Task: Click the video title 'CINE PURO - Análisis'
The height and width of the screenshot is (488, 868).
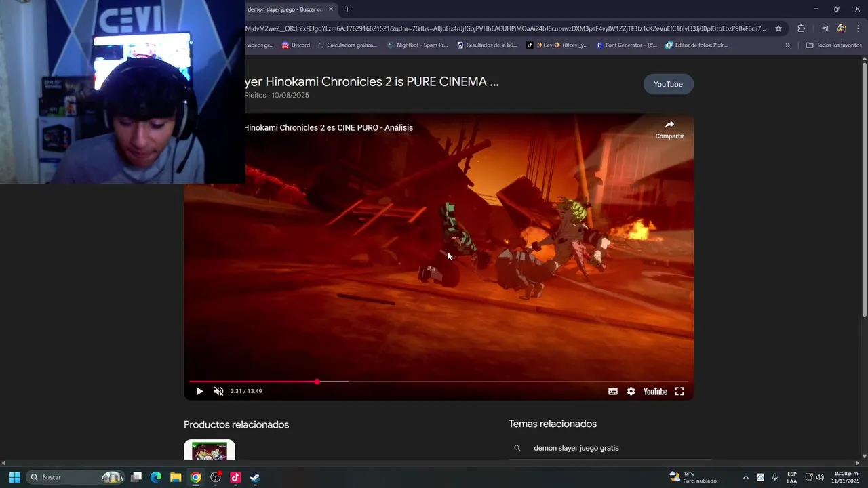Action: pos(329,127)
